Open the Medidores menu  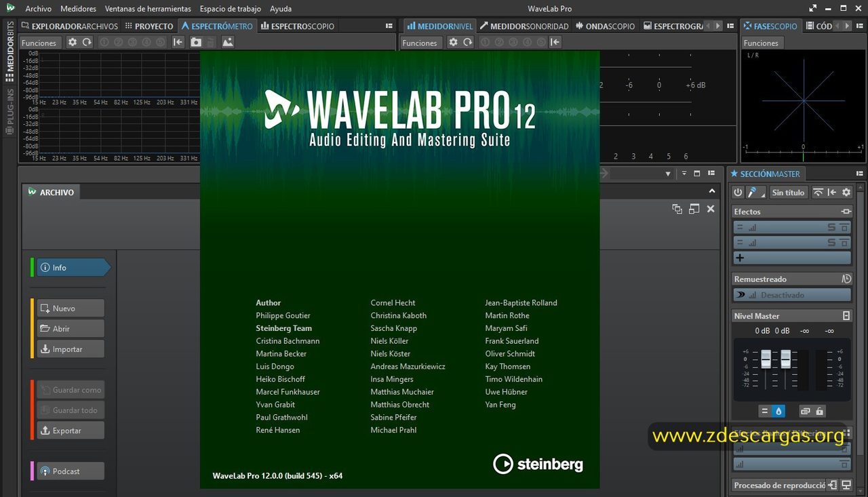(78, 9)
